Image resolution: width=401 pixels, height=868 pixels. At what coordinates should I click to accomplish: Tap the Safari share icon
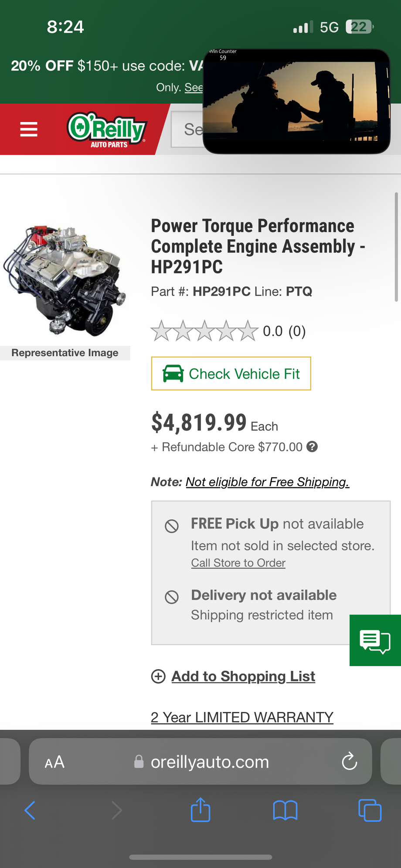click(x=200, y=810)
